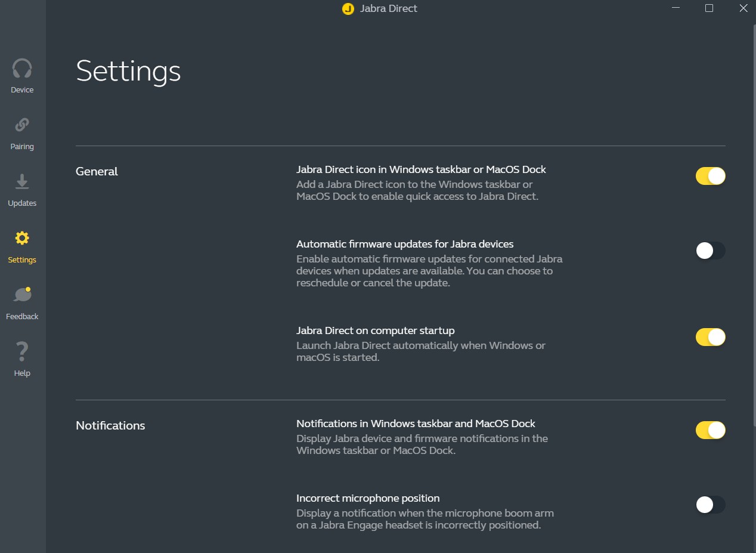Turn off Jabra Direct on computer startup
Image resolution: width=756 pixels, height=553 pixels.
pos(710,337)
